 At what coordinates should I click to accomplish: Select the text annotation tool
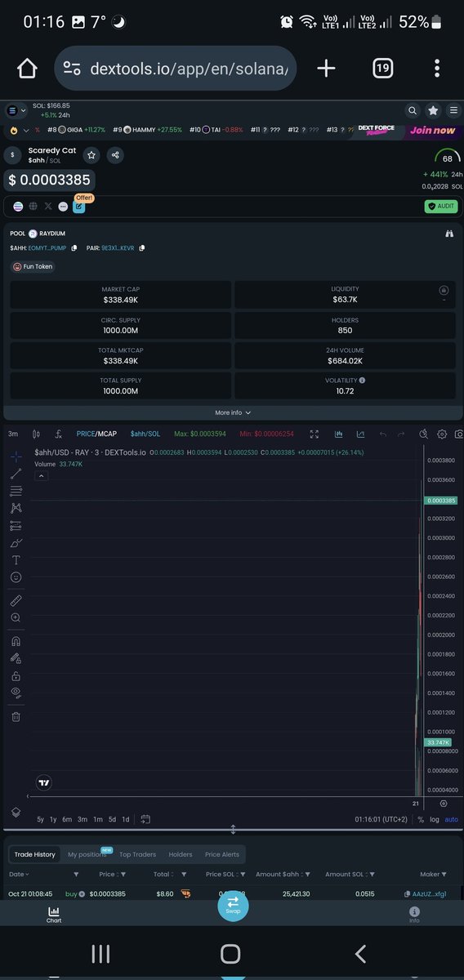click(16, 560)
